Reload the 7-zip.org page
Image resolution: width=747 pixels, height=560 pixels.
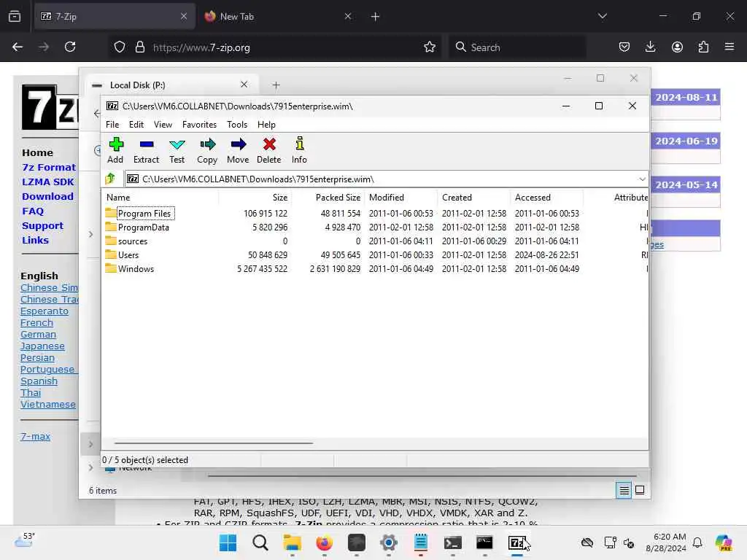click(x=70, y=47)
